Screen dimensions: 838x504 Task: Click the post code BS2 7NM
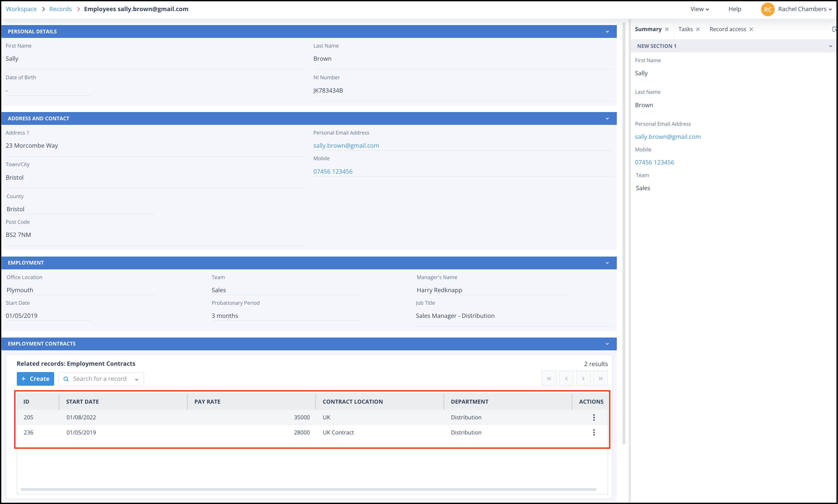(18, 235)
